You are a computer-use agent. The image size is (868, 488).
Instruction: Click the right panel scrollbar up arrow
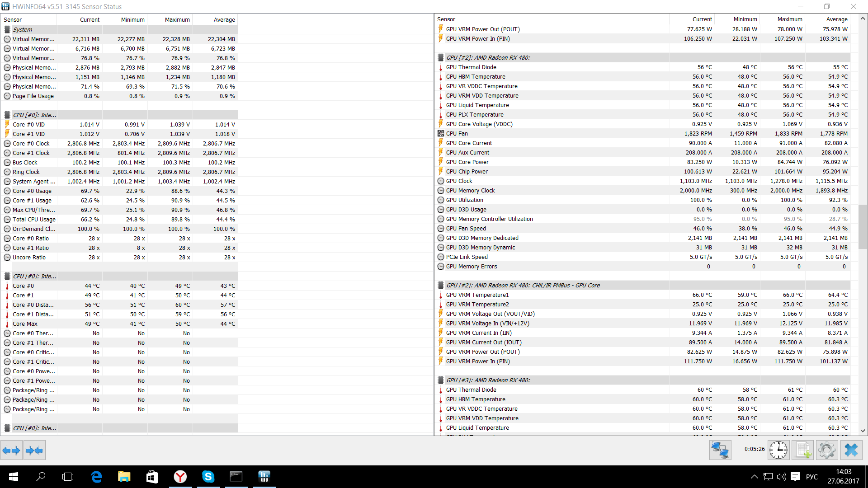point(863,19)
